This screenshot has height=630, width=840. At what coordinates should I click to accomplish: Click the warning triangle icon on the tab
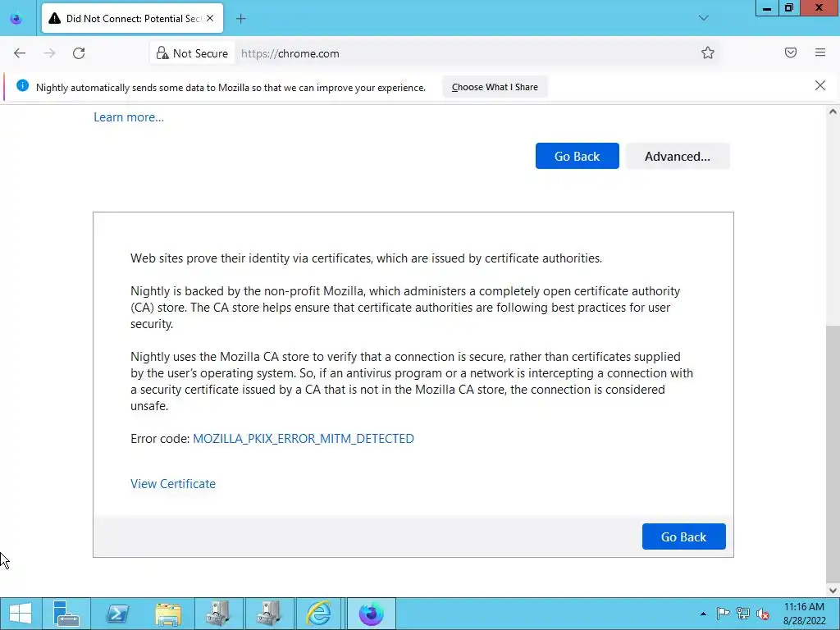pyautogui.click(x=54, y=18)
